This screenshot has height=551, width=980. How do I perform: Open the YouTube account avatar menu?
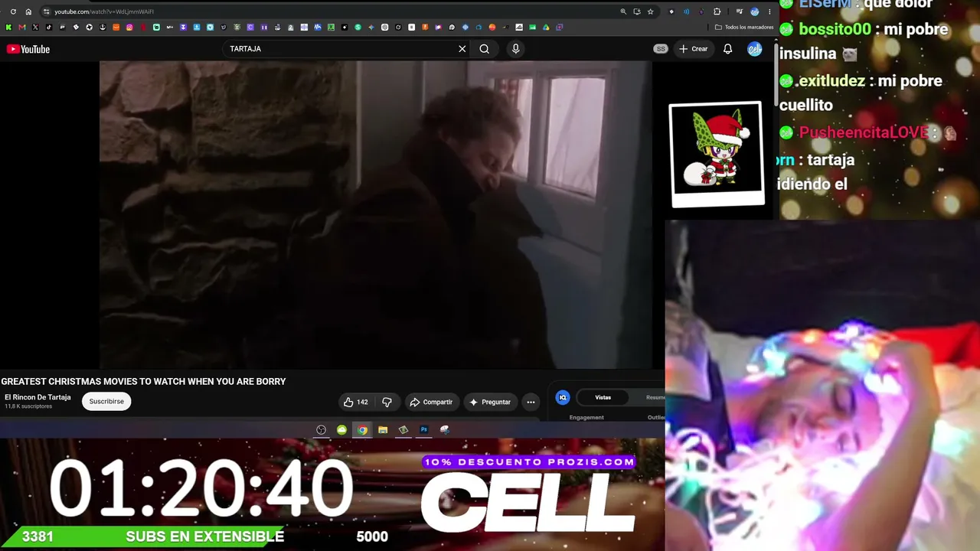[x=755, y=49]
